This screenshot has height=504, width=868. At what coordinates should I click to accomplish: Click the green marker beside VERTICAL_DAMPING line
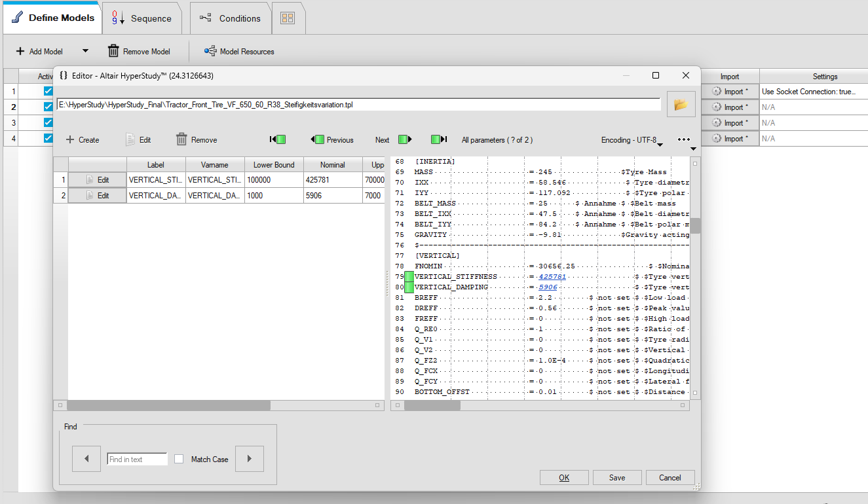point(409,287)
